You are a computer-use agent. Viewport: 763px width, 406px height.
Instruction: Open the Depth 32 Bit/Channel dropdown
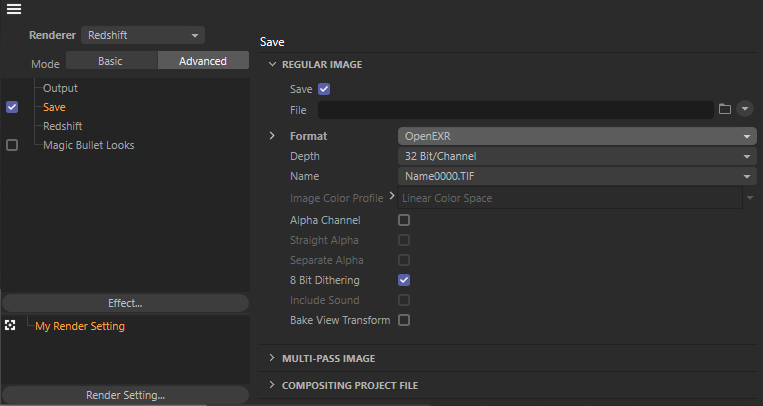(576, 156)
